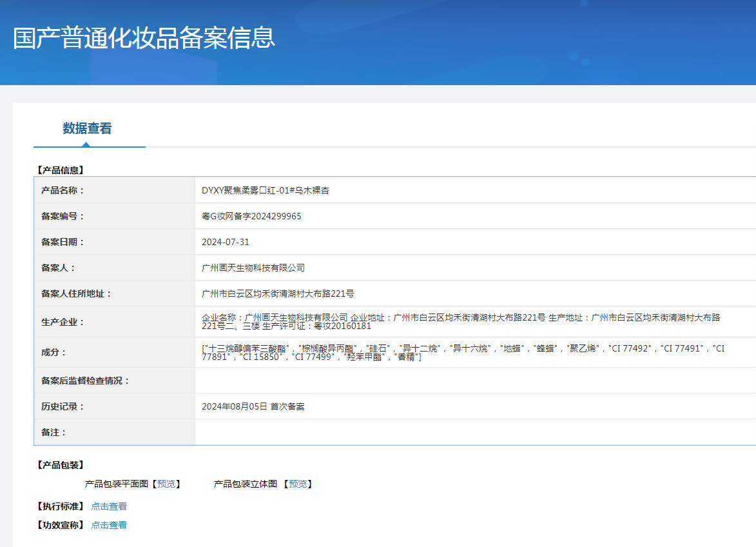The width and height of the screenshot is (756, 547).
Task: Click the 成分 row label
Action: pyautogui.click(x=53, y=353)
